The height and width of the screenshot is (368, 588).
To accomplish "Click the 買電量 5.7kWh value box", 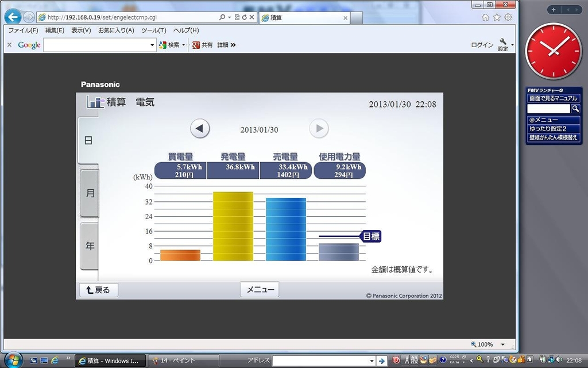I will (180, 171).
